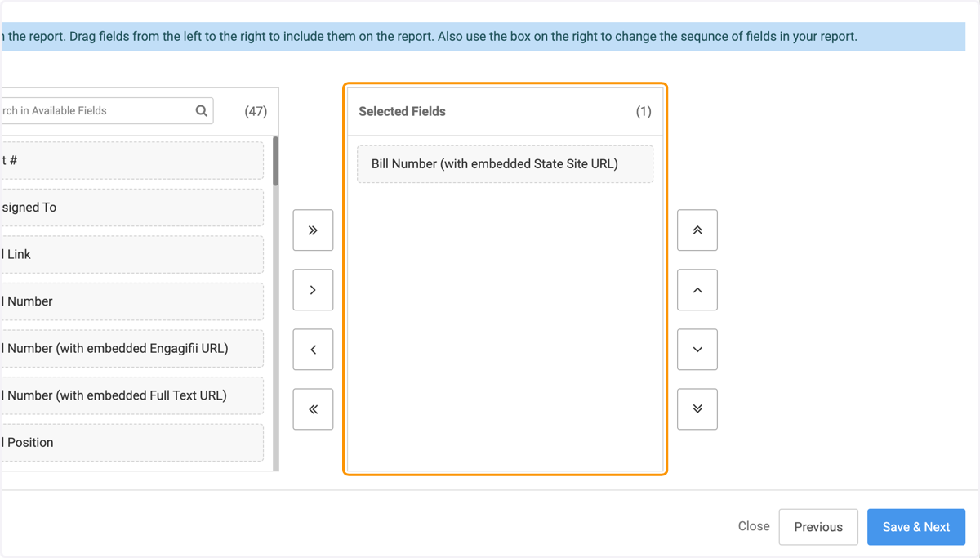Select the available field ending with #
Image resolution: width=980 pixels, height=558 pixels.
pyautogui.click(x=132, y=161)
